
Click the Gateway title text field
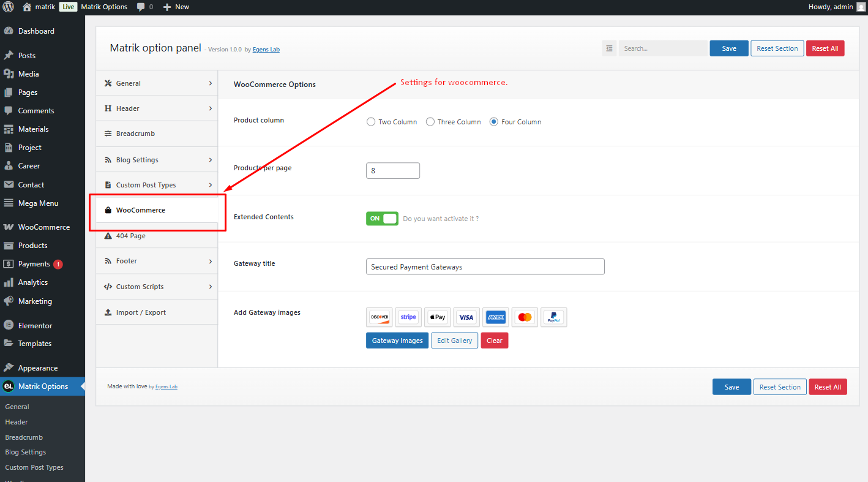click(x=485, y=266)
